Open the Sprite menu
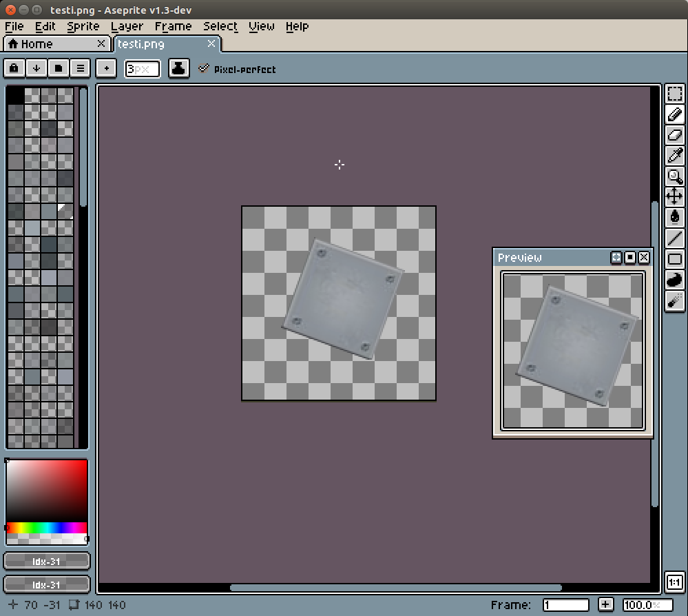Screen dimensions: 688x616 click(x=83, y=26)
